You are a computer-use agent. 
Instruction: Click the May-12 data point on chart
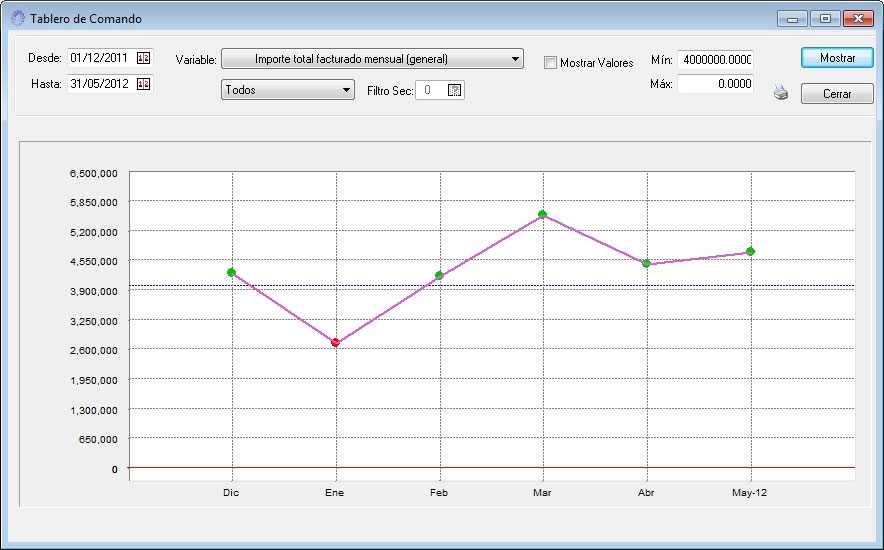click(x=750, y=251)
